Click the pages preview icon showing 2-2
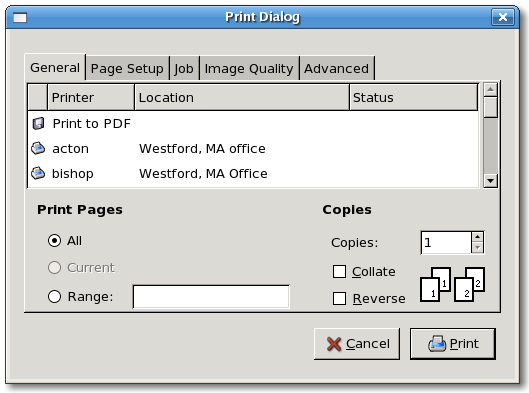This screenshot has width=529, height=393. point(469,284)
